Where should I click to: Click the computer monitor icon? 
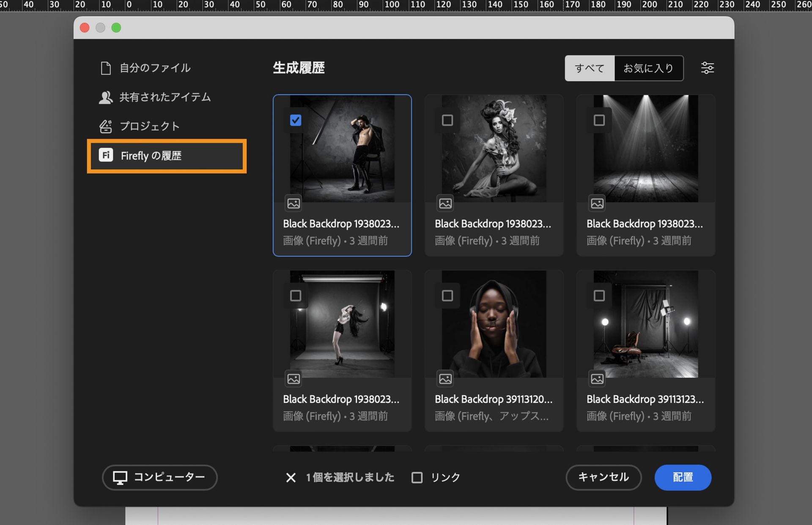121,477
